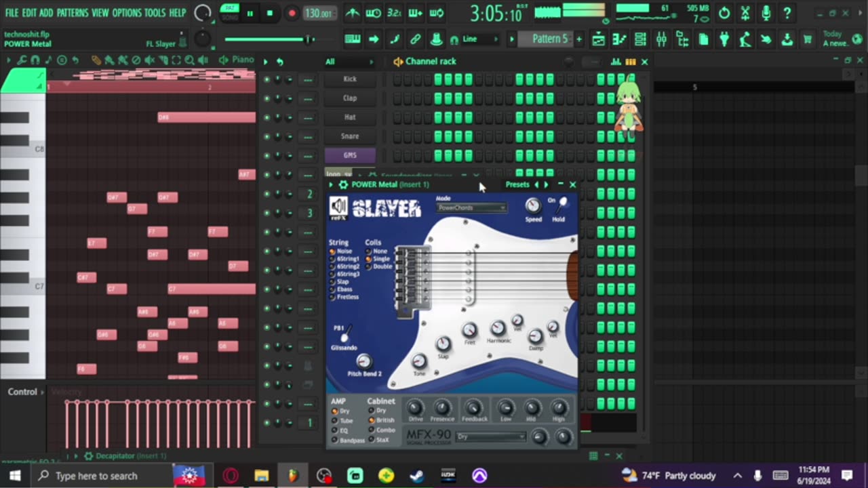Toggle Snare channel mute LED
868x488 pixels.
267,136
